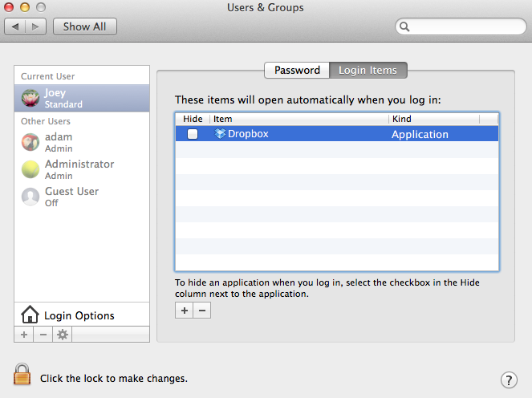Image resolution: width=532 pixels, height=398 pixels.
Task: Remove Dropbox login item with the minus button
Action: (202, 311)
